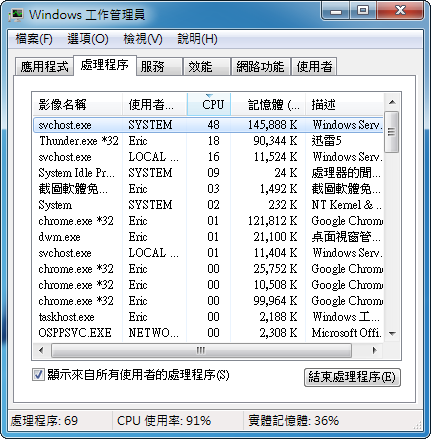Open the 效能 tab
The height and width of the screenshot is (439, 431).
pyautogui.click(x=207, y=67)
